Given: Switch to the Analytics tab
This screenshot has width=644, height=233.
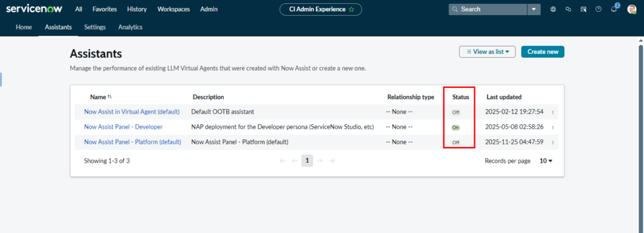Looking at the screenshot, I should (x=130, y=27).
